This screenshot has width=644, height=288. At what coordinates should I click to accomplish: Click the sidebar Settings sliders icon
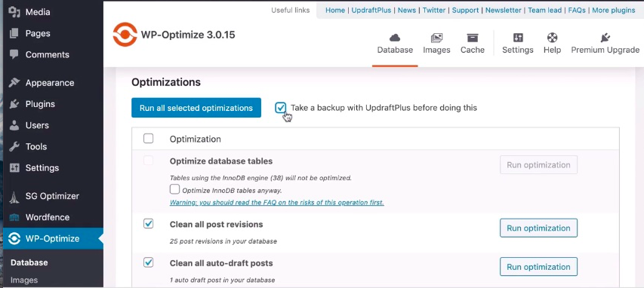(14, 168)
